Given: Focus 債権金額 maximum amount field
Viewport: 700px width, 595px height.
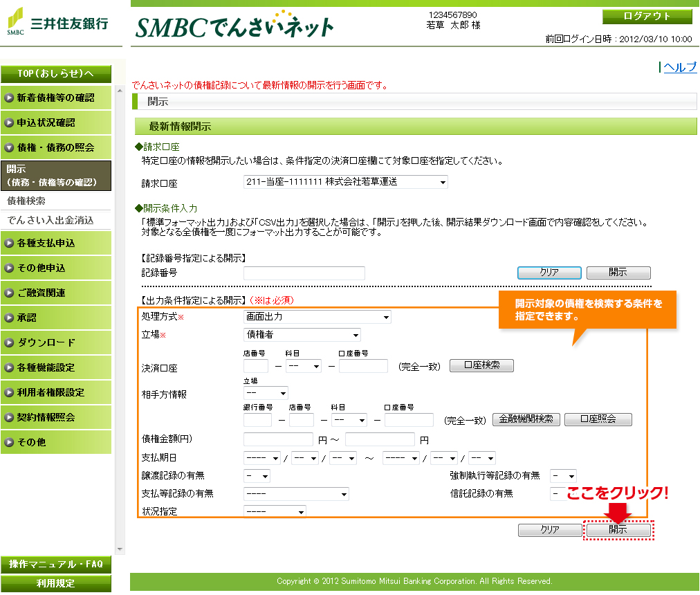Looking at the screenshot, I should pos(380,439).
